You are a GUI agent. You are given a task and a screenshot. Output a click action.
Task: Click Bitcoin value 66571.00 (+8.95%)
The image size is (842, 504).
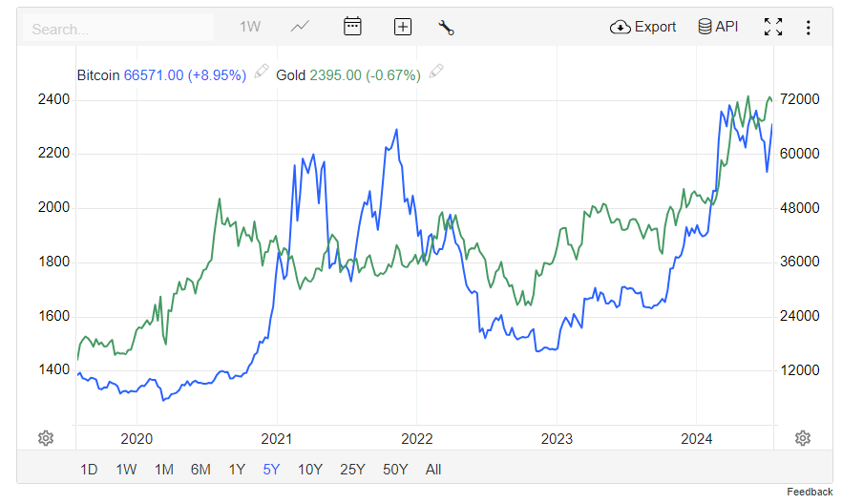185,75
